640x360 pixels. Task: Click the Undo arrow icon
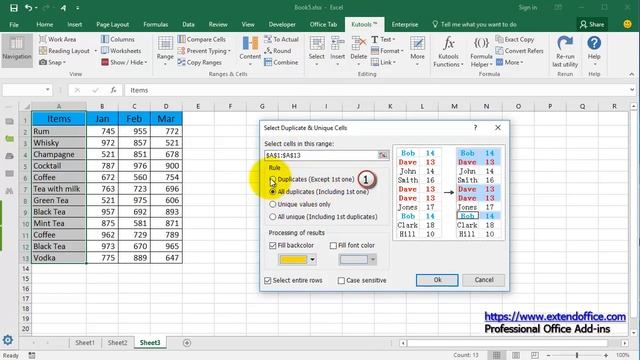[29, 8]
